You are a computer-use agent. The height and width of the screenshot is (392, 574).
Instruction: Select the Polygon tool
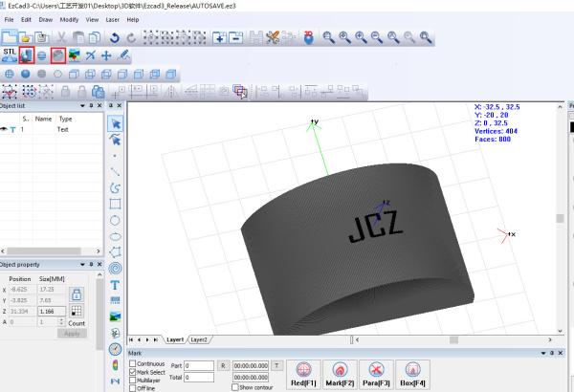pyautogui.click(x=115, y=252)
